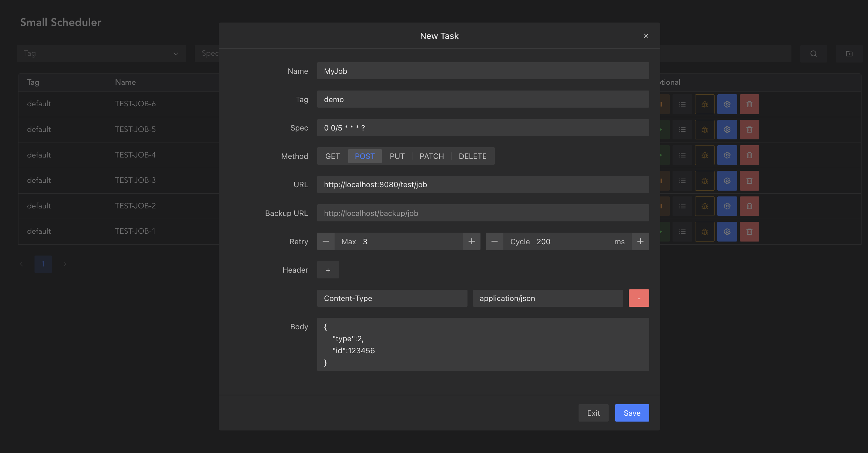Open the log list icon for TEST-JOB-5
This screenshot has width=868, height=453.
point(682,129)
